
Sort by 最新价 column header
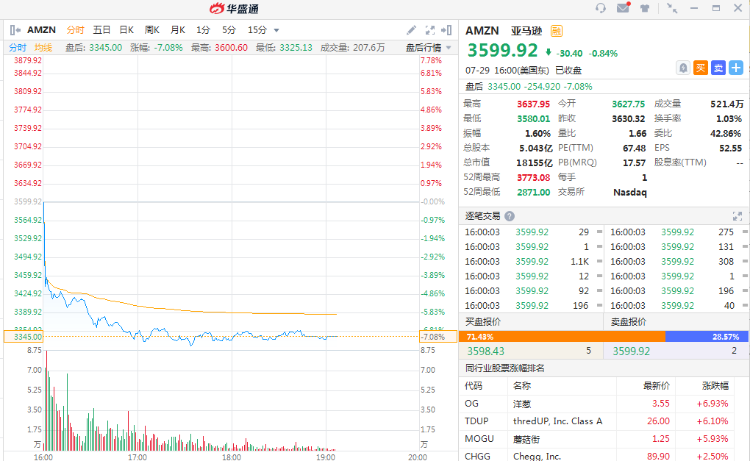click(656, 385)
